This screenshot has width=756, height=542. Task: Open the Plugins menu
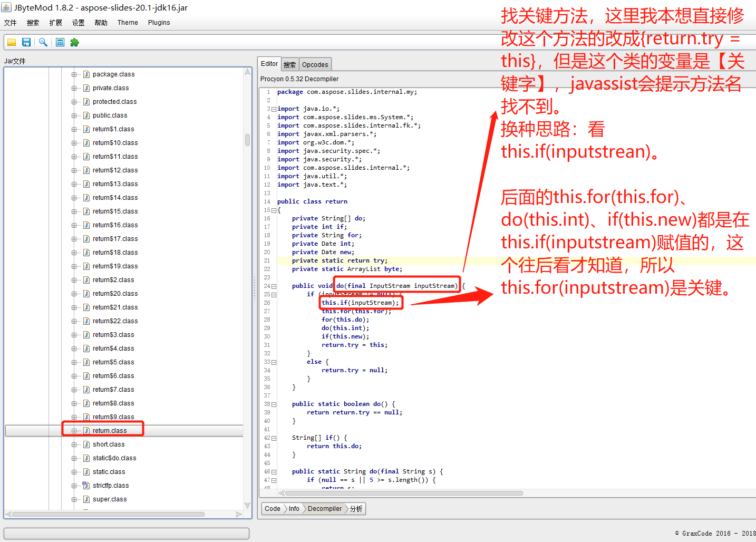[x=159, y=23]
